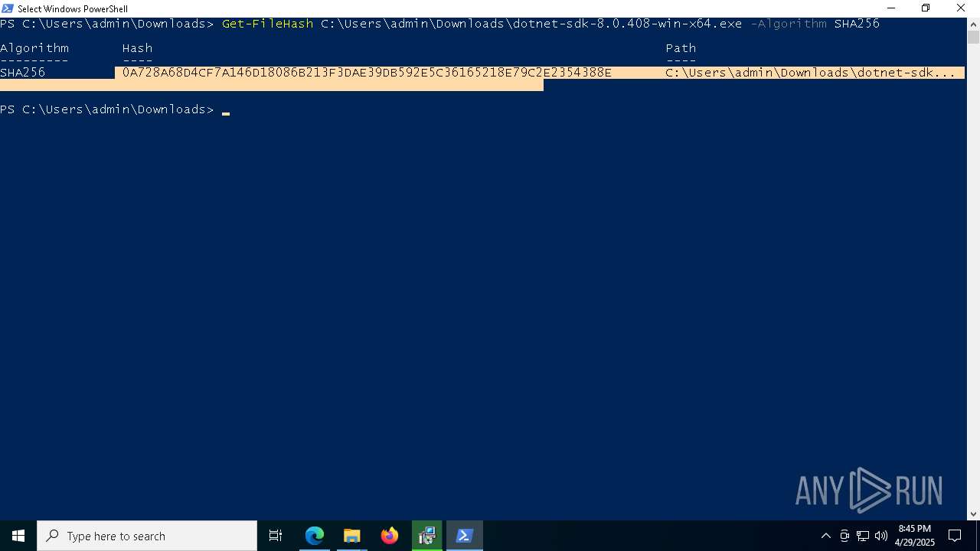Click the truncated path C:\Users\admin\Downloads\dotnet-sdk...
Viewport: 980px width, 551px height.
810,73
